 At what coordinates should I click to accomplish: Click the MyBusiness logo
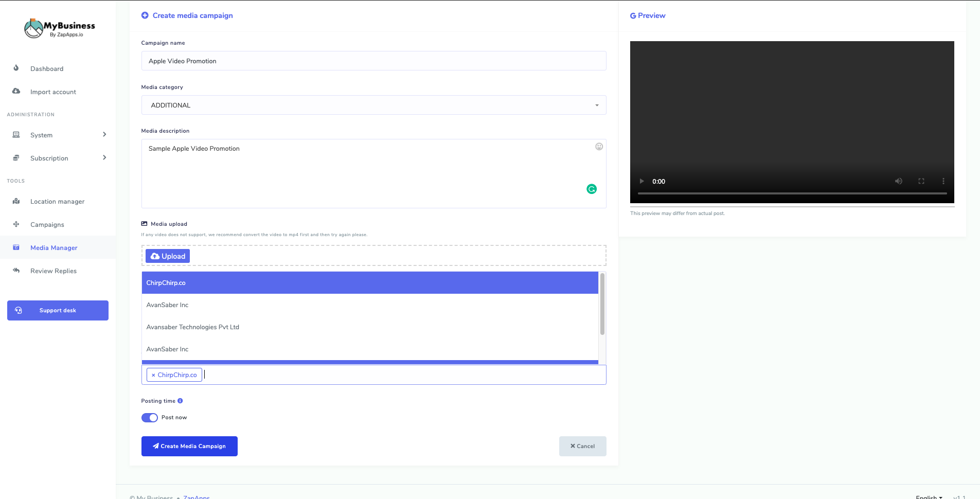(x=60, y=28)
